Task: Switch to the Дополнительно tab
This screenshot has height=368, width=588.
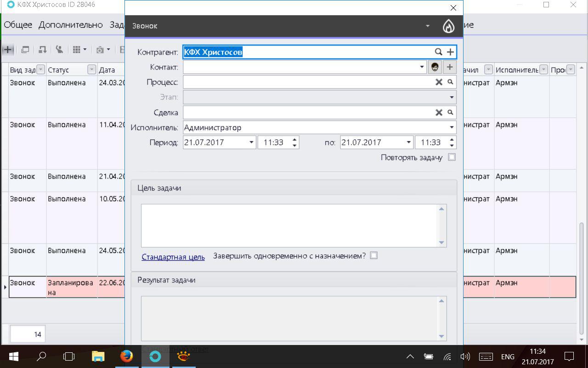Action: 71,25
